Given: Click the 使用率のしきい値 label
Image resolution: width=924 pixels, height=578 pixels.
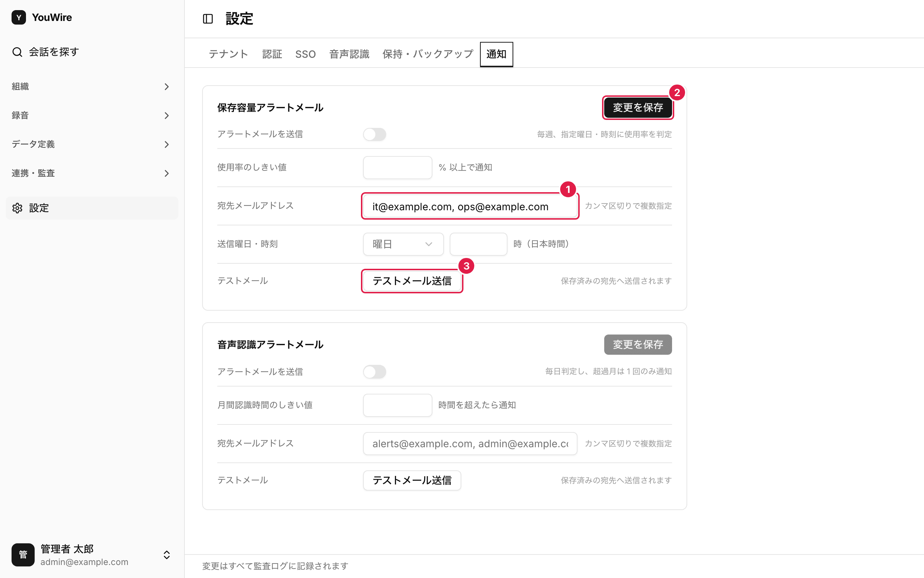Looking at the screenshot, I should (x=252, y=167).
